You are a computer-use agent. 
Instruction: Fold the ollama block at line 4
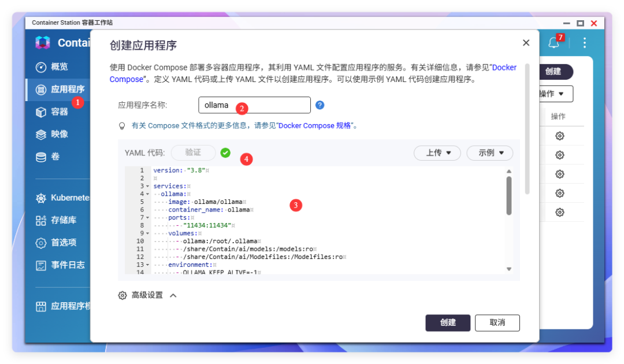click(x=148, y=194)
